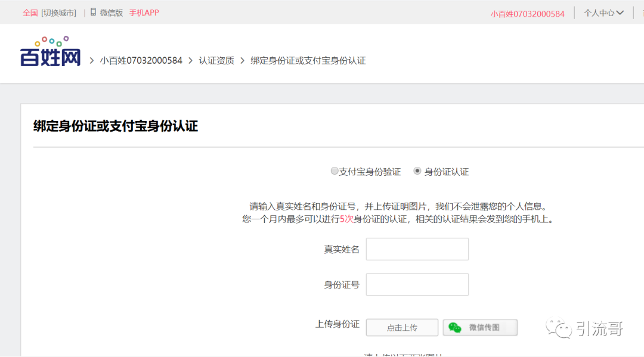
Task: Focus the 身份证号 input field
Action: pos(417,284)
